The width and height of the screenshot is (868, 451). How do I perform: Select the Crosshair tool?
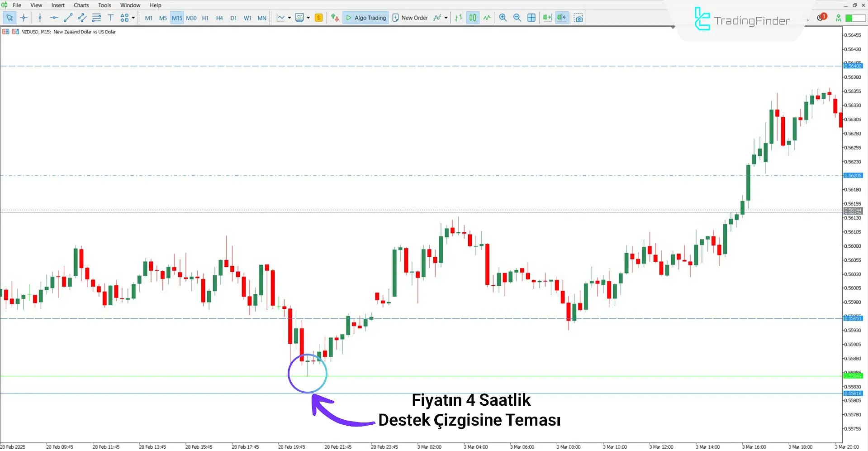pos(24,18)
